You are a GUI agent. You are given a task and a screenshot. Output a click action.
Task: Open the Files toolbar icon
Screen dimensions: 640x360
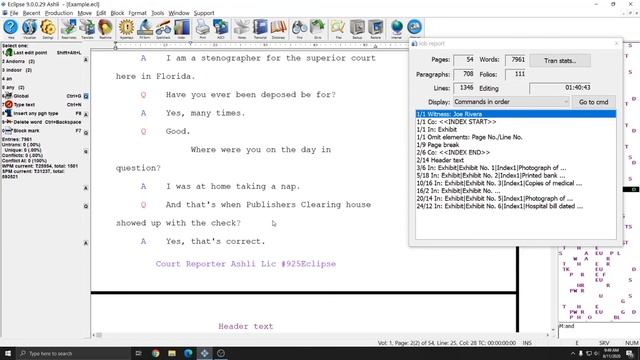[x=338, y=29]
